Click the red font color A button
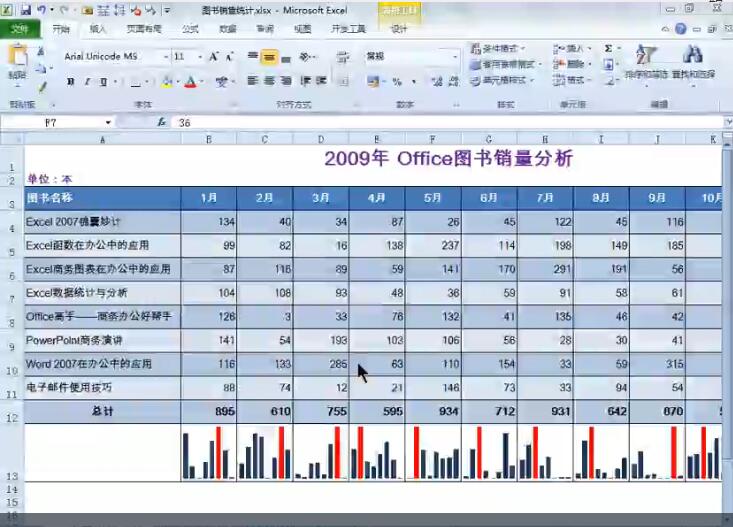The height and width of the screenshot is (527, 733). point(190,82)
